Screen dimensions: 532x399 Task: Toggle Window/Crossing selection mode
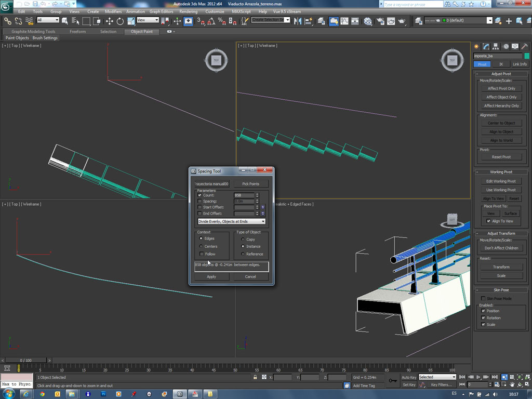[x=97, y=21]
